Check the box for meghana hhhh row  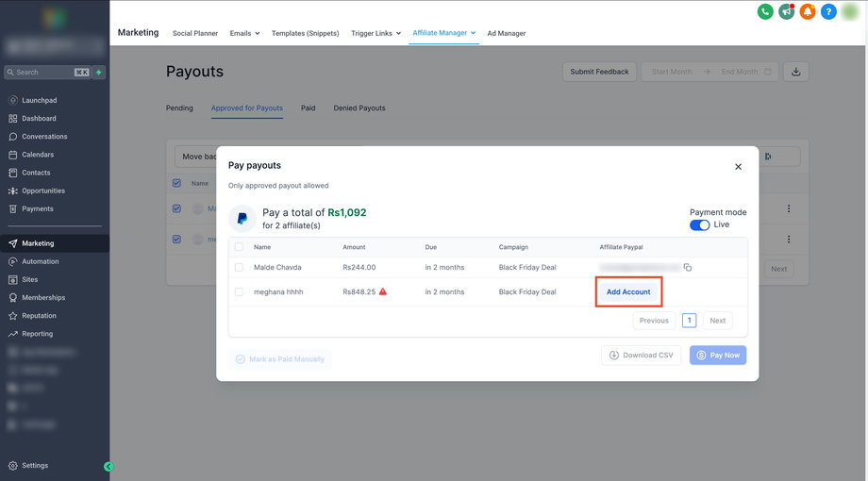click(x=239, y=292)
